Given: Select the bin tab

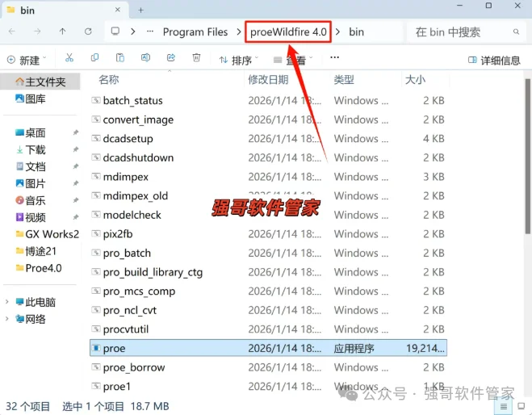Looking at the screenshot, I should coord(65,10).
